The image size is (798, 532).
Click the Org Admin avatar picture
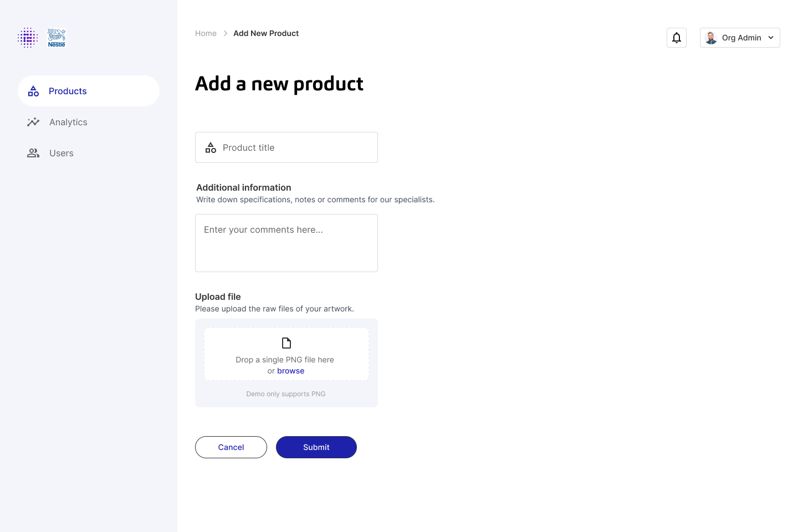point(711,38)
